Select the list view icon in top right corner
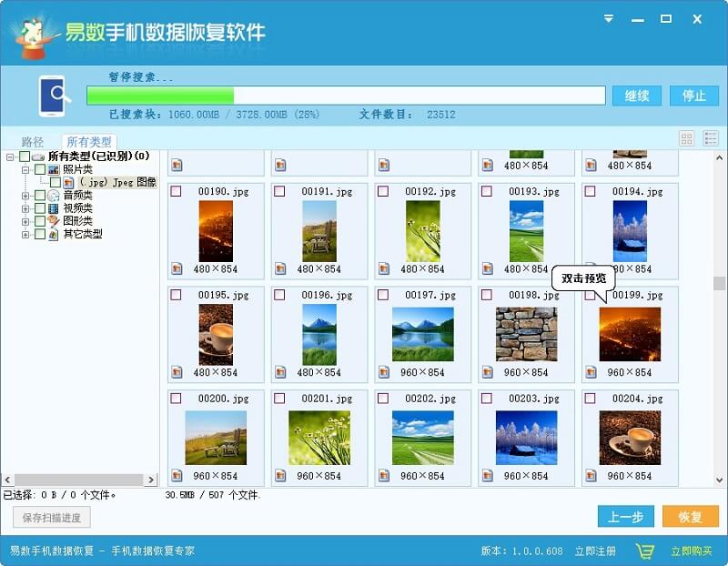This screenshot has width=728, height=566. pos(711,138)
